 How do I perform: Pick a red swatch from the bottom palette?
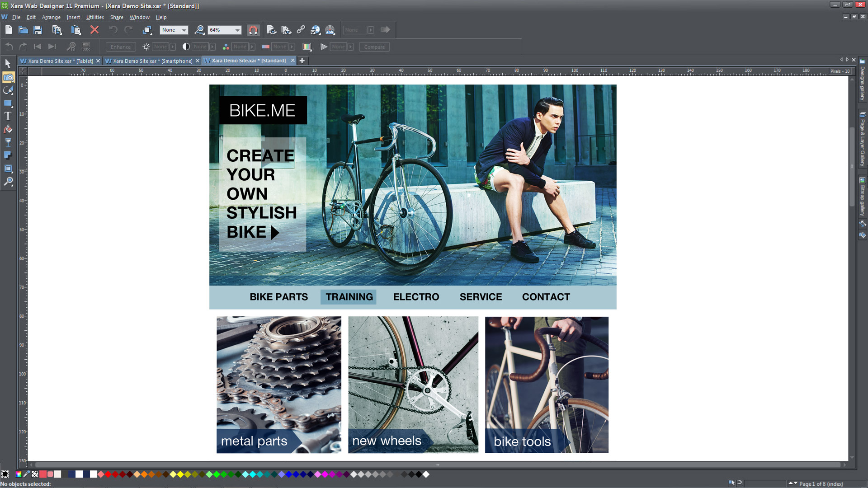(x=108, y=474)
